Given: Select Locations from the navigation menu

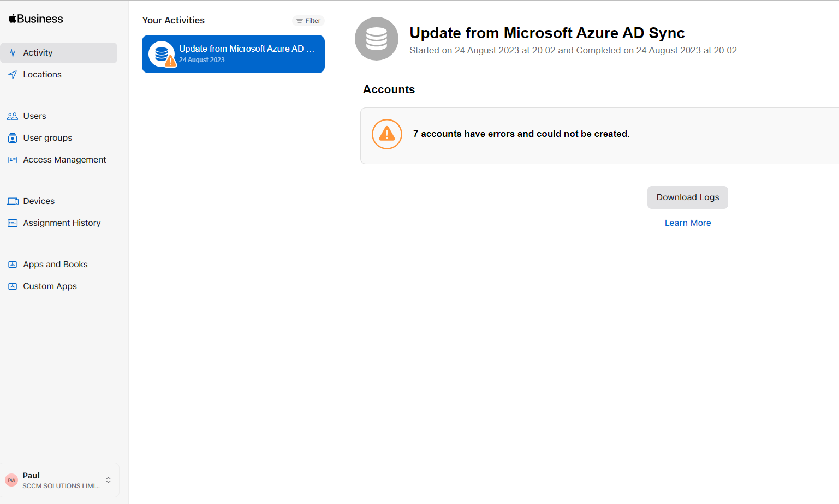Looking at the screenshot, I should pyautogui.click(x=42, y=74).
